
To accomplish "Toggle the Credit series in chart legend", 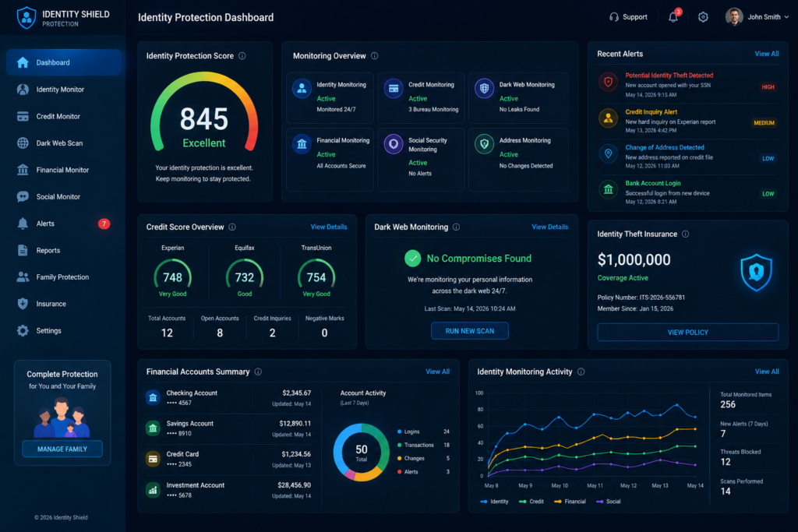I will [x=531, y=502].
